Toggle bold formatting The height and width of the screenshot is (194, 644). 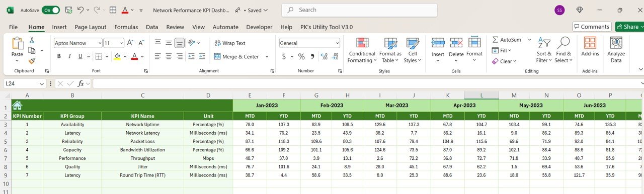(x=59, y=56)
